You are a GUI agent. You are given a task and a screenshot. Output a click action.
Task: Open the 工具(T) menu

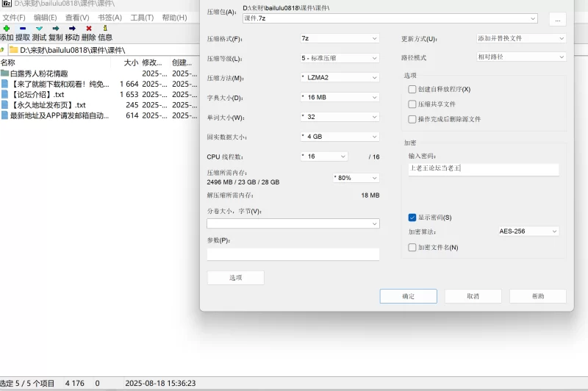(142, 18)
